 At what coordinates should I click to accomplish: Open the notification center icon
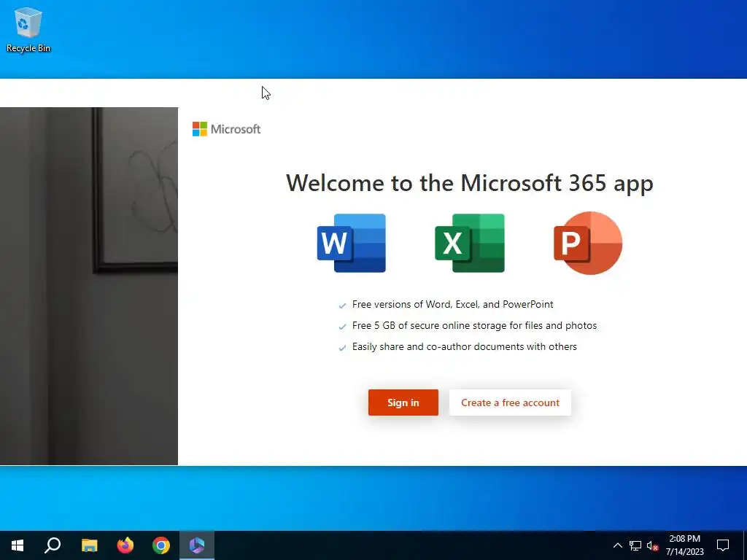pos(723,545)
